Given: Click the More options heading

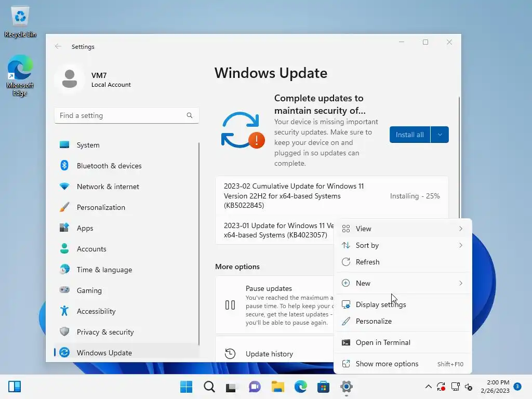Looking at the screenshot, I should click(237, 267).
